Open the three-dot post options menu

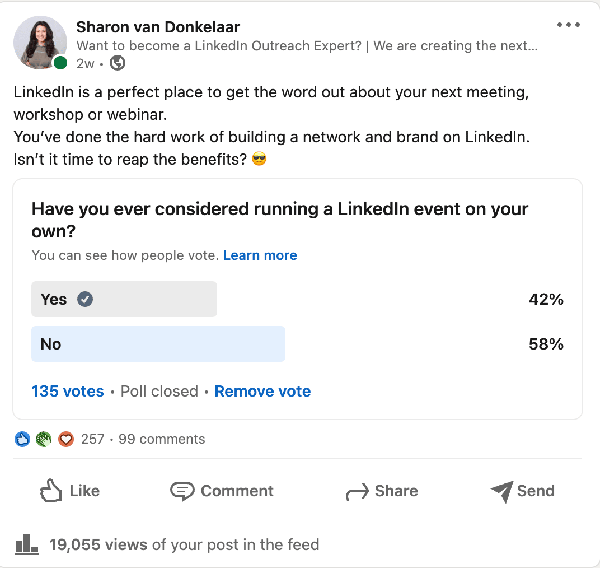pos(568,24)
